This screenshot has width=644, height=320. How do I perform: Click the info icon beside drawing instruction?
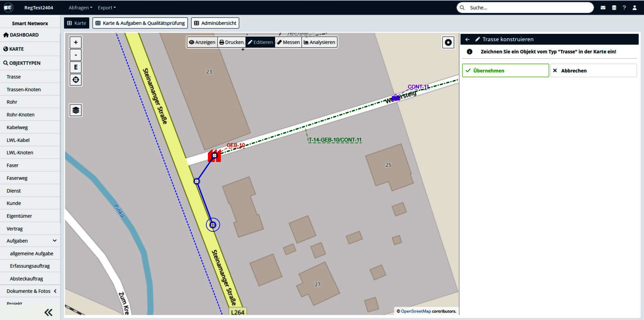click(469, 52)
